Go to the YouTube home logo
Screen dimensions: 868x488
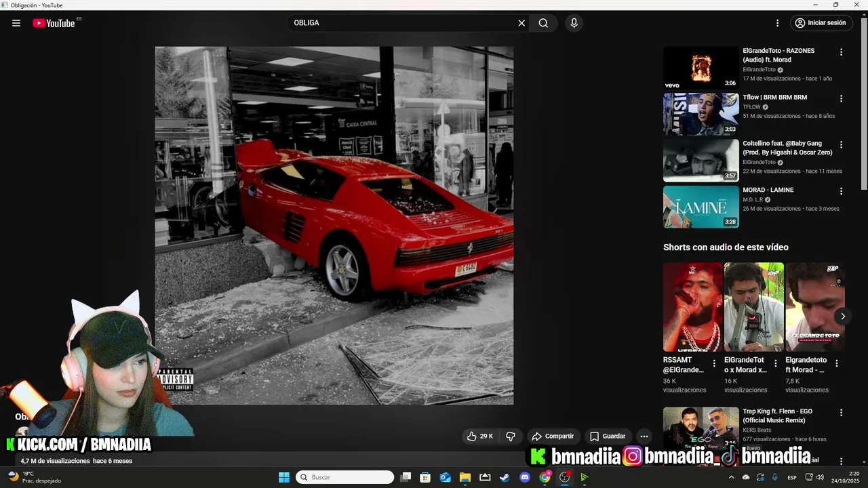[x=54, y=23]
